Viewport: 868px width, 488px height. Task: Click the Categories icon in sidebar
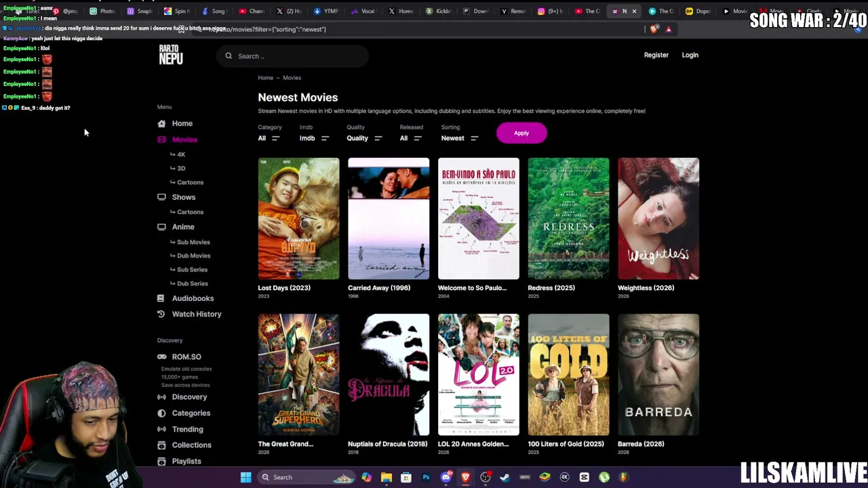tap(161, 413)
